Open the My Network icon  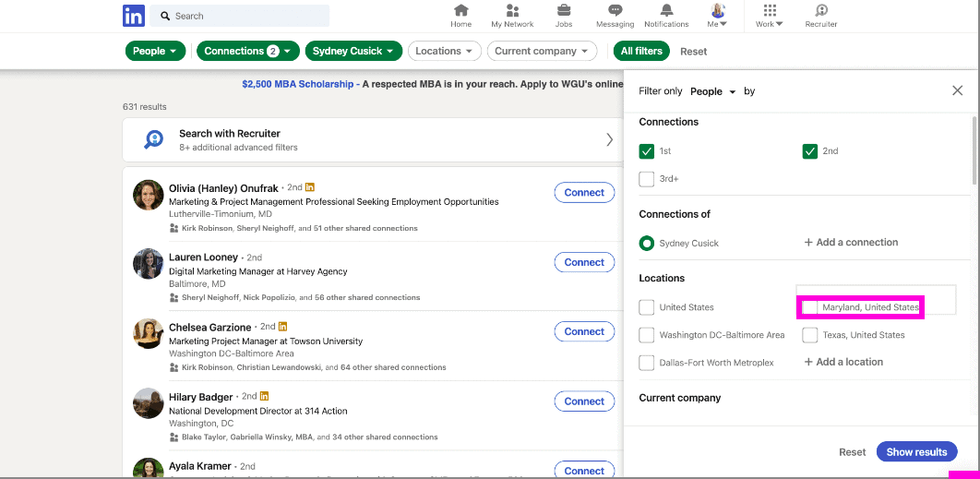coord(512,11)
